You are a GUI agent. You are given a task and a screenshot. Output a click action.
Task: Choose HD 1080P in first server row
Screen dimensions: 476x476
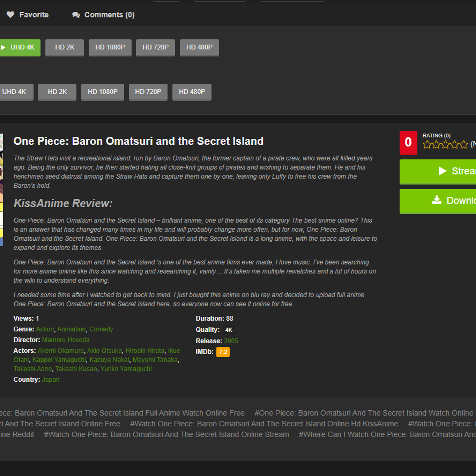[110, 47]
